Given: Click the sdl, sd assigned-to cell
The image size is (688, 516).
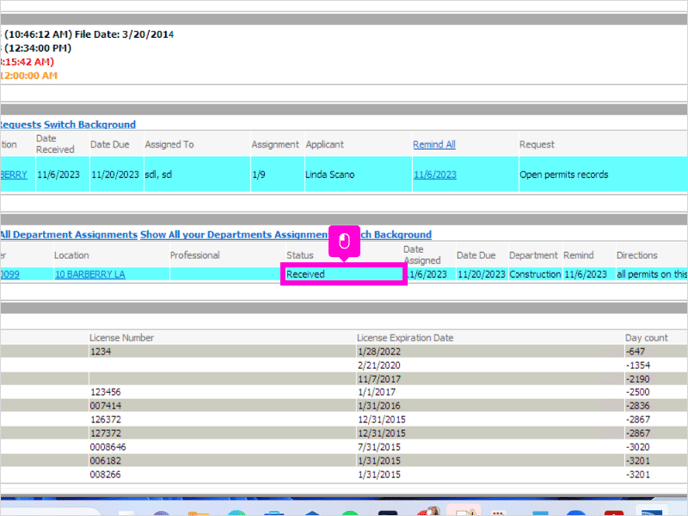Looking at the screenshot, I should (197, 175).
